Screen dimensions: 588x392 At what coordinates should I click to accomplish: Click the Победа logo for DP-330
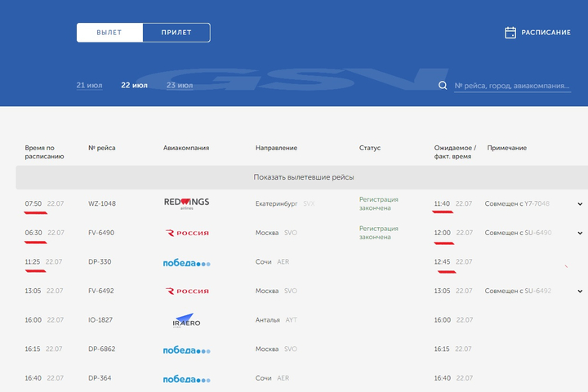[x=186, y=263]
